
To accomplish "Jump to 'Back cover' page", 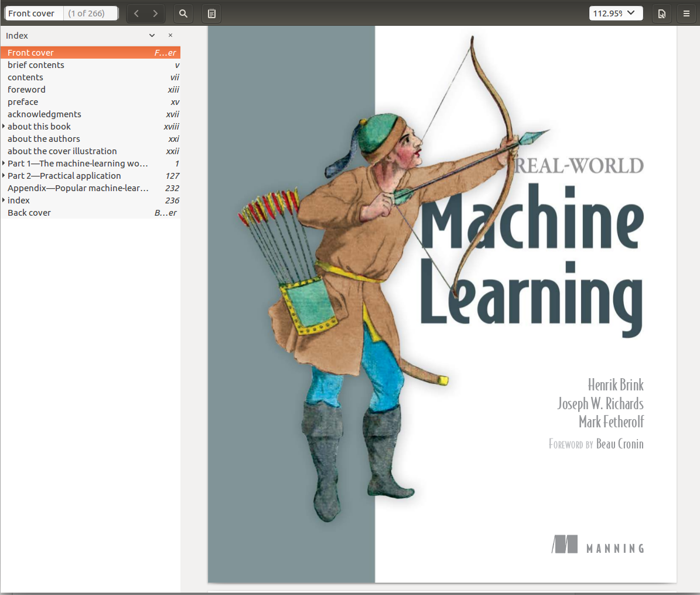I will click(x=91, y=213).
